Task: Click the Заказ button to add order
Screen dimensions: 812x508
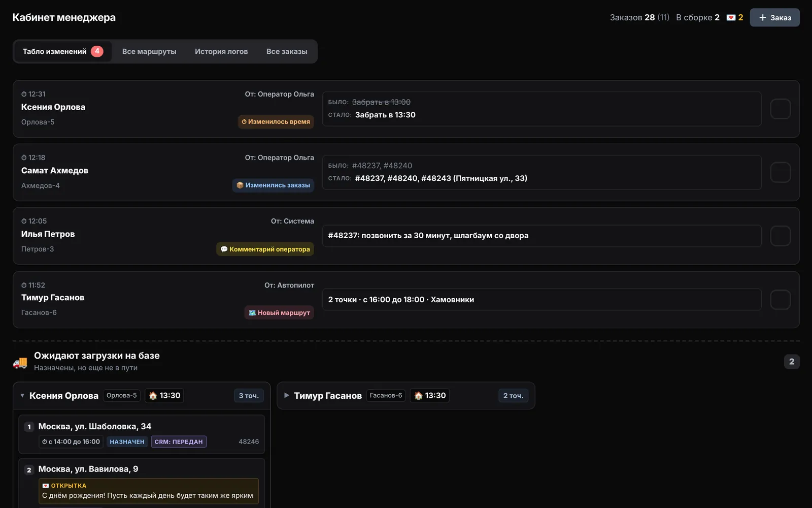Action: point(774,17)
